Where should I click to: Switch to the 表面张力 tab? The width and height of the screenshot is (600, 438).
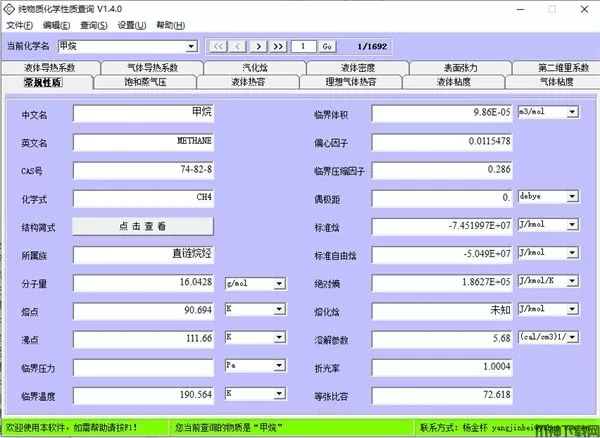461,68
